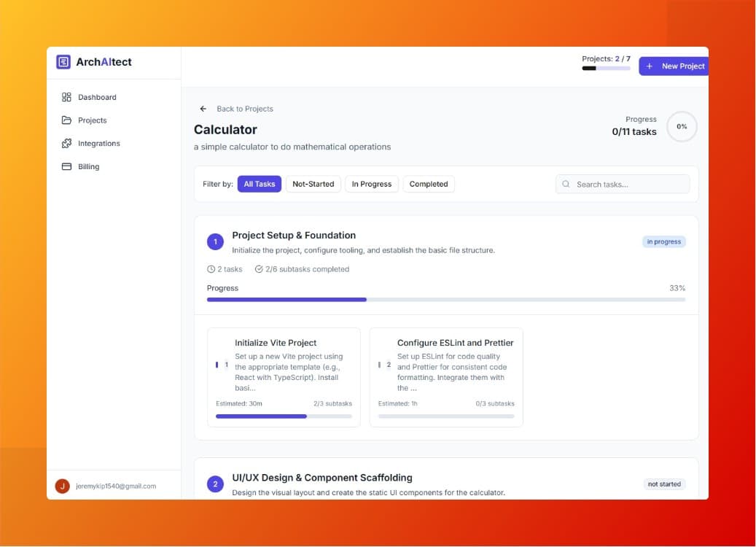Click the Configure ESLint progress bar
The width and height of the screenshot is (756, 547).
coord(446,416)
